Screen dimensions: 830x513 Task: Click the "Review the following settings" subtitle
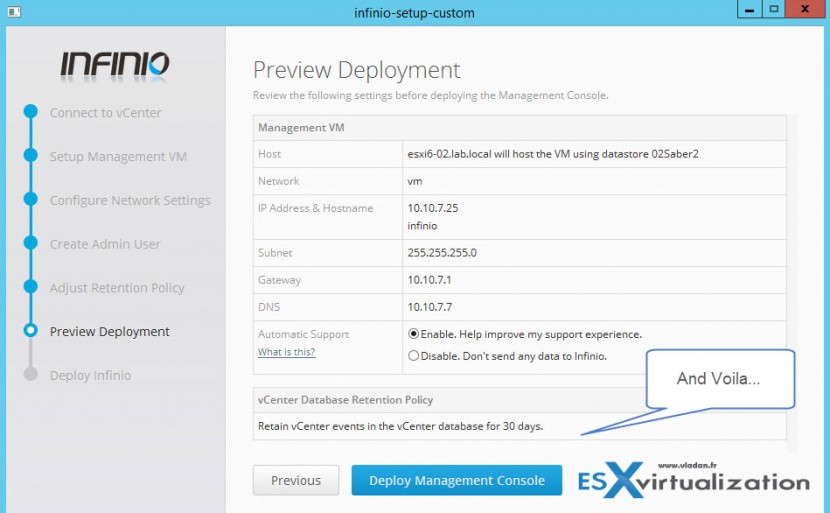[x=430, y=95]
